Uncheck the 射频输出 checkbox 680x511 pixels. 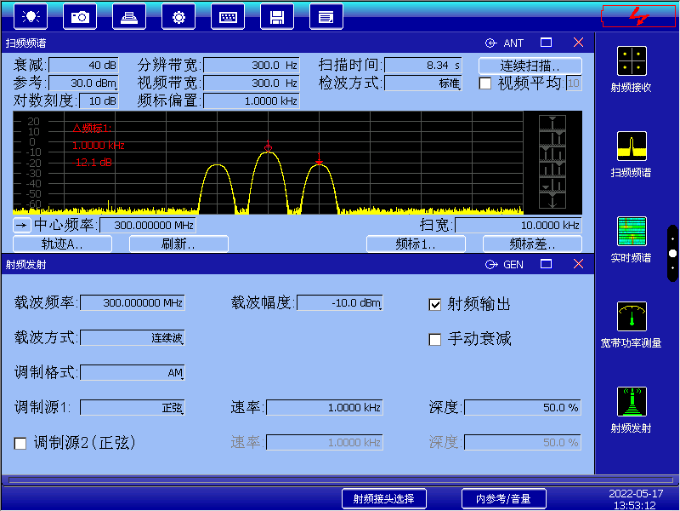click(435, 305)
